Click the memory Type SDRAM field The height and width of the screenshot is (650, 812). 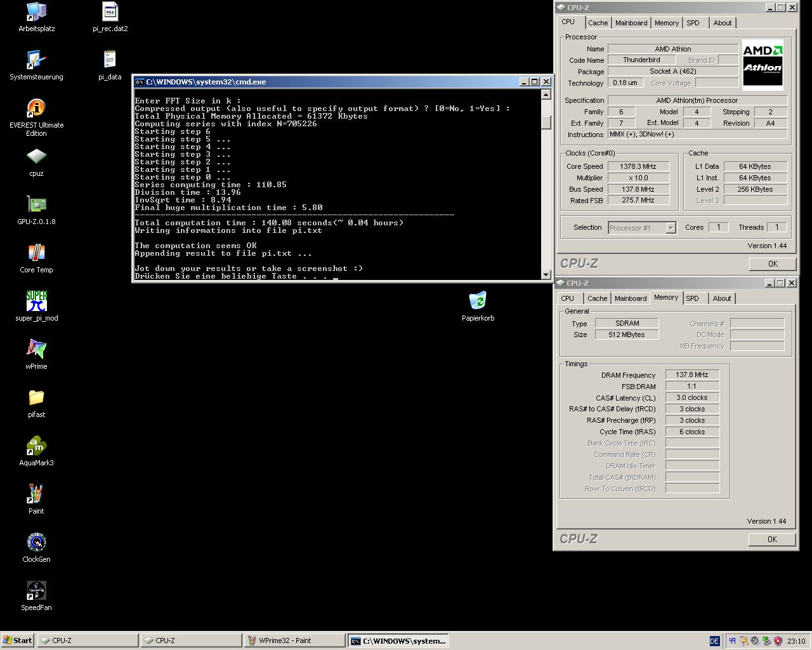click(x=627, y=323)
